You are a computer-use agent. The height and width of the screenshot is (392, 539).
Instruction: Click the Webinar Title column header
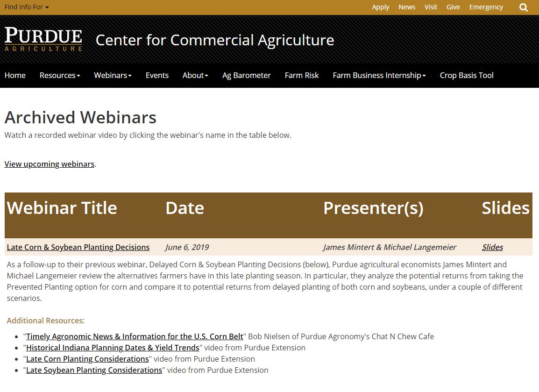click(62, 208)
